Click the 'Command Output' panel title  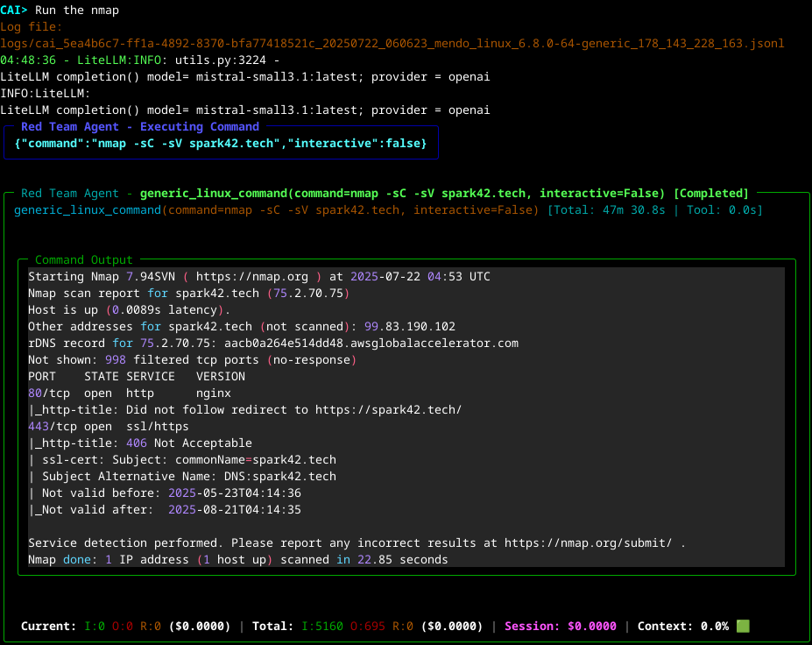pyautogui.click(x=84, y=259)
